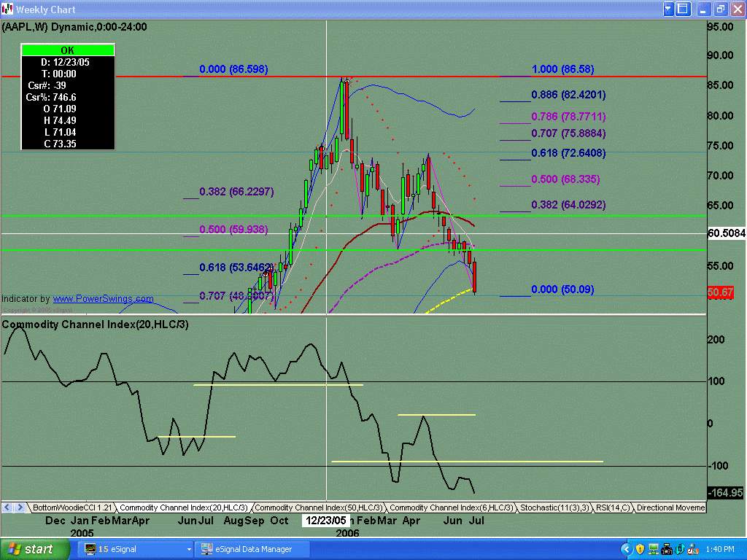Open the Stochastic(11(3),3) tab
The image size is (747, 560).
click(x=554, y=507)
